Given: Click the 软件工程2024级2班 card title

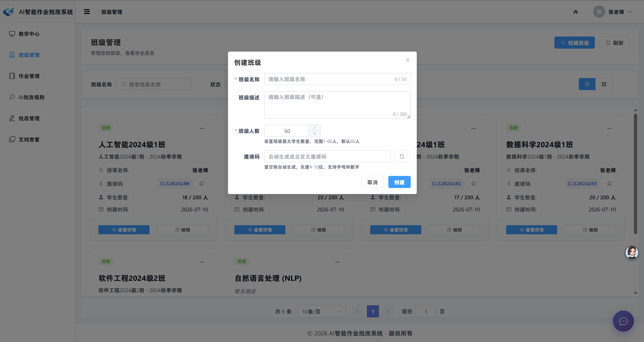Looking at the screenshot, I should point(132,278).
